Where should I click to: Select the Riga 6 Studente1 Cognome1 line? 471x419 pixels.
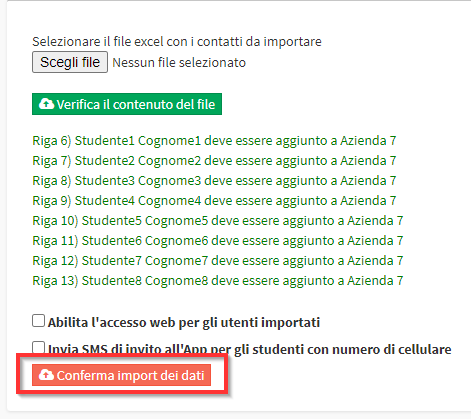point(214,141)
